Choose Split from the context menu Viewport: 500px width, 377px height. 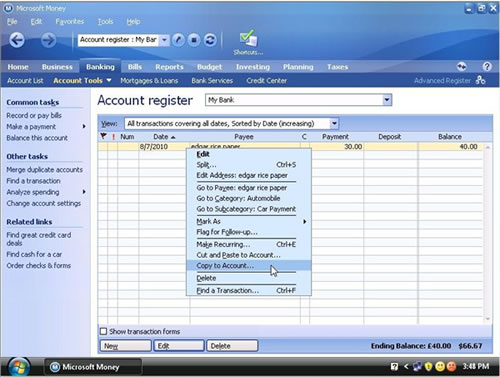click(x=249, y=165)
